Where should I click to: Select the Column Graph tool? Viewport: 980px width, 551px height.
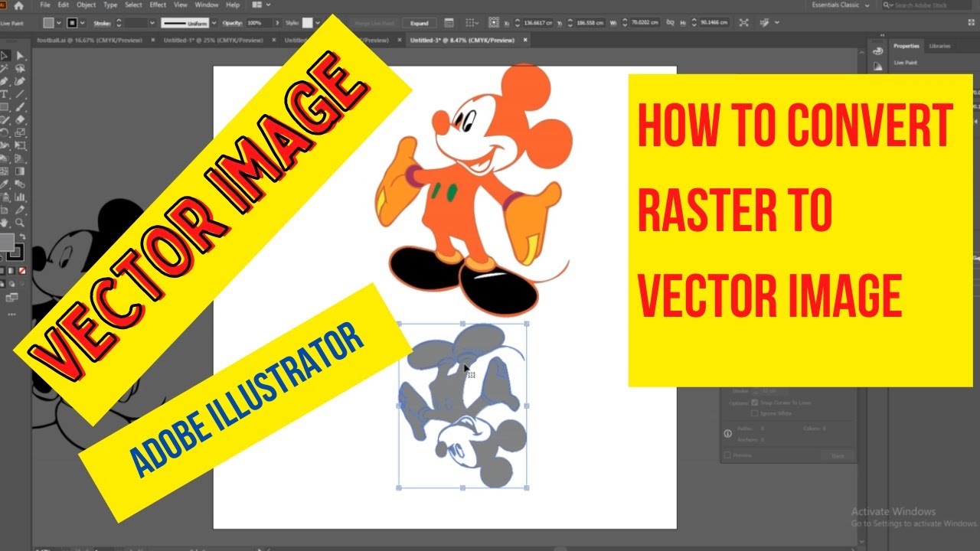pos(20,197)
